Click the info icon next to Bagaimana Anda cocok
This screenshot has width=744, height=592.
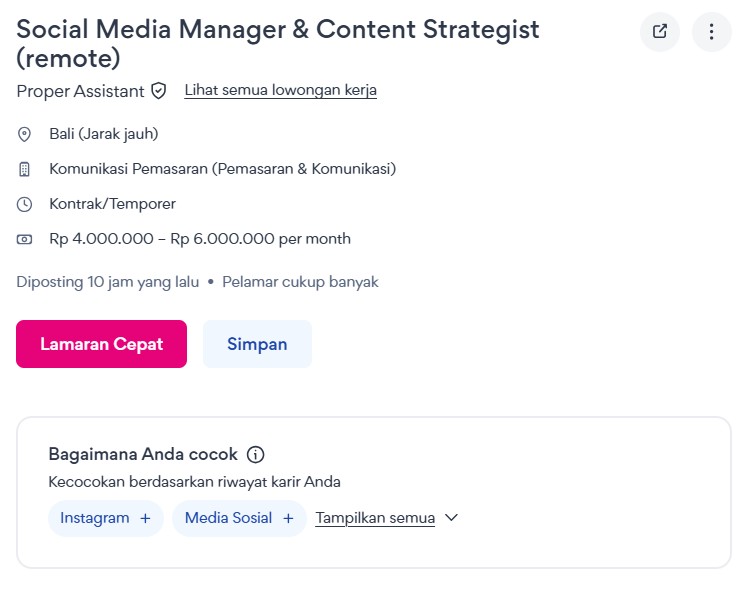click(x=255, y=454)
